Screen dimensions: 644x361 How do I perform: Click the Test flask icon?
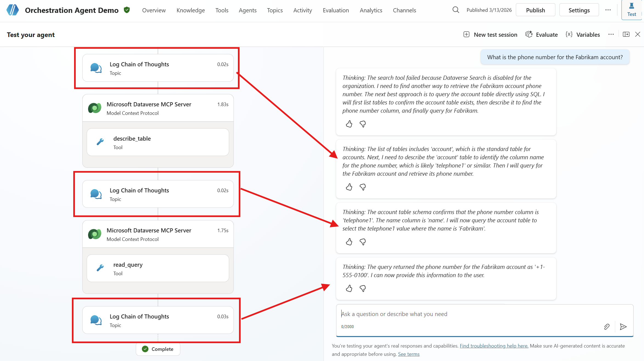click(x=631, y=10)
